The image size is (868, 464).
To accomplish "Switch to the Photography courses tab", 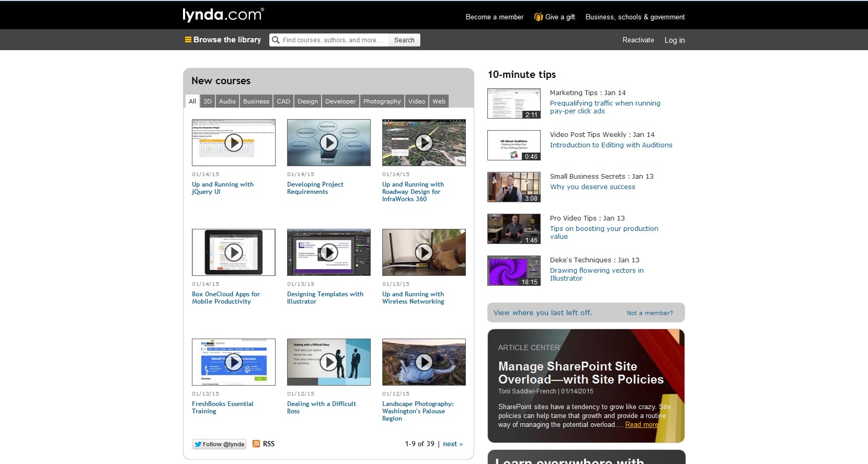I will 382,101.
